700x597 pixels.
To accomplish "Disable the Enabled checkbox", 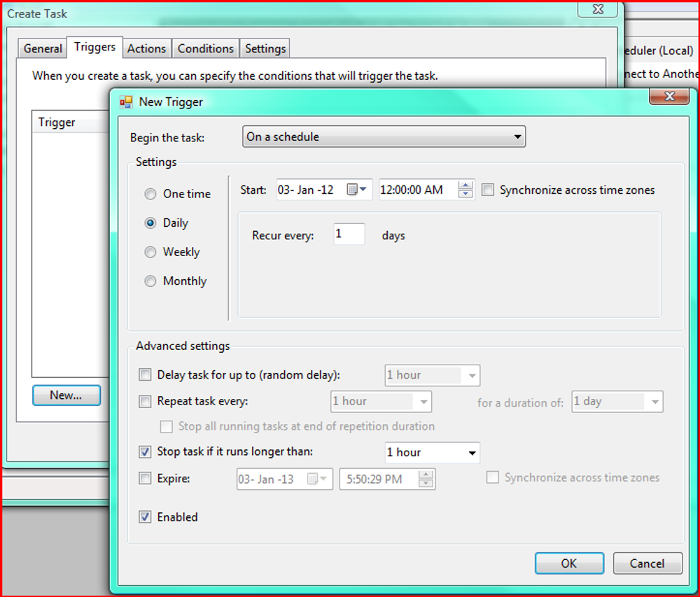I will 145,517.
